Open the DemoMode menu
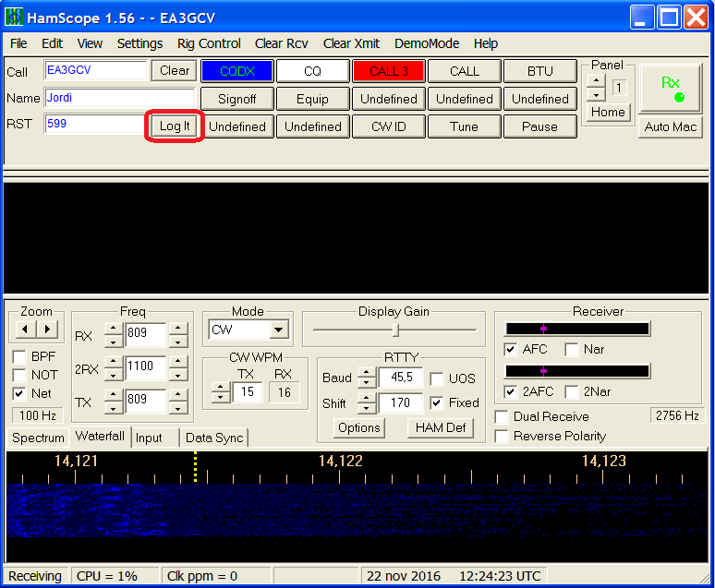Screen dimensions: 715x588 coord(426,43)
